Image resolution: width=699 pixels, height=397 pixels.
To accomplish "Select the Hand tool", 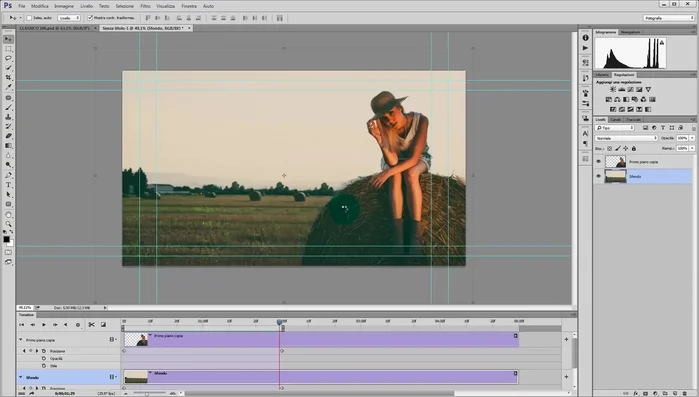I will click(x=8, y=214).
